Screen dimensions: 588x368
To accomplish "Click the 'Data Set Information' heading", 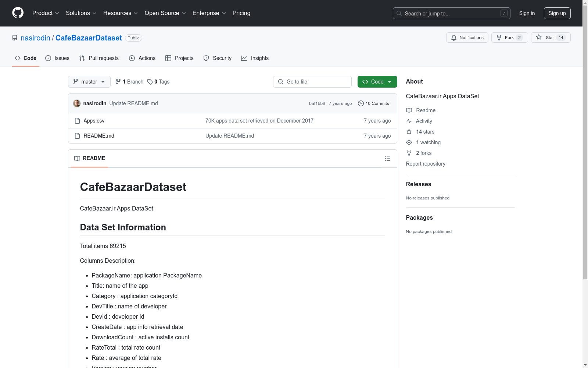I will 123,227.
